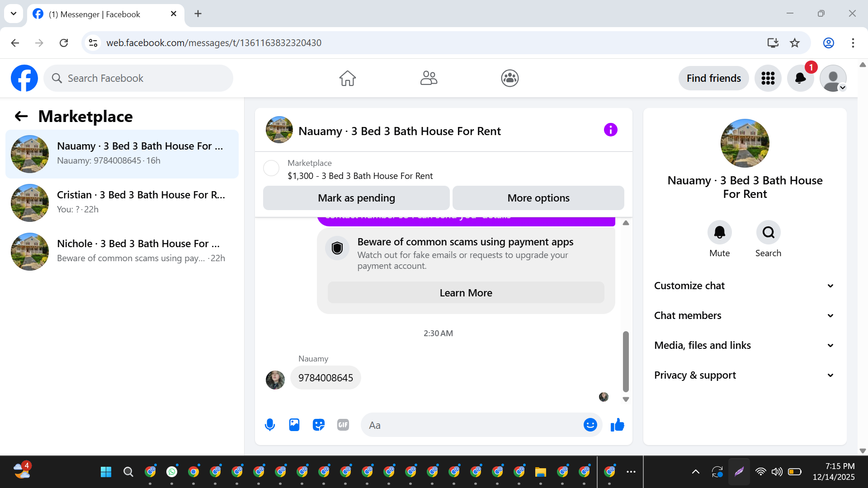Click the Mark as pending button
The height and width of the screenshot is (488, 868).
pyautogui.click(x=356, y=198)
